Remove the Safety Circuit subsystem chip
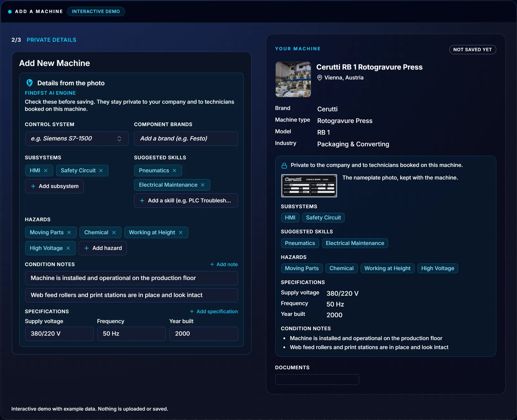This screenshot has width=517, height=420. [x=101, y=170]
